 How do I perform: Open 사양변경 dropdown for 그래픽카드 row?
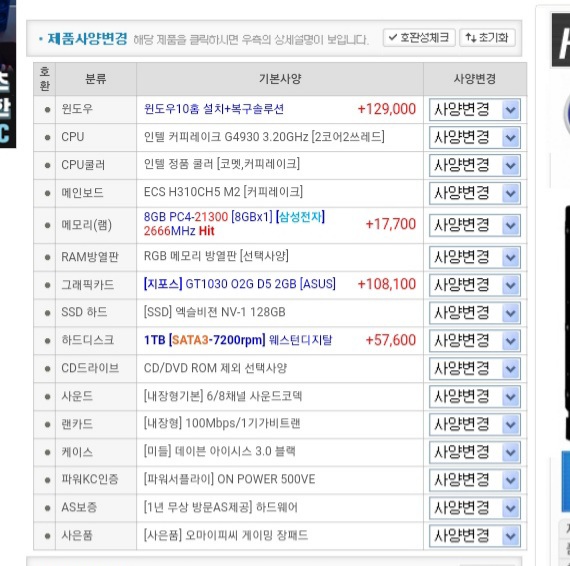[475, 285]
